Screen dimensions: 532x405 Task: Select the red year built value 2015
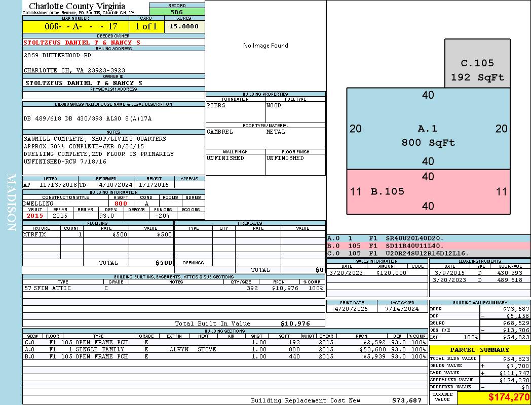point(35,216)
